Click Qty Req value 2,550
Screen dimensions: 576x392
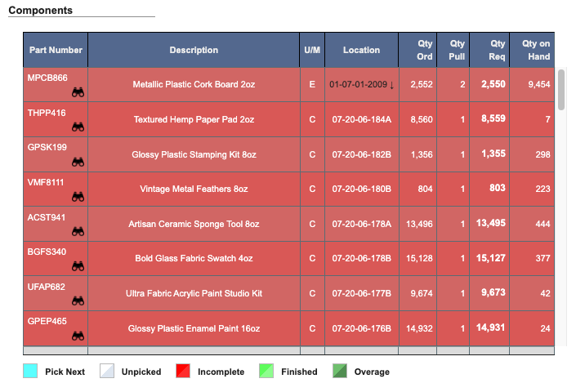pyautogui.click(x=493, y=84)
